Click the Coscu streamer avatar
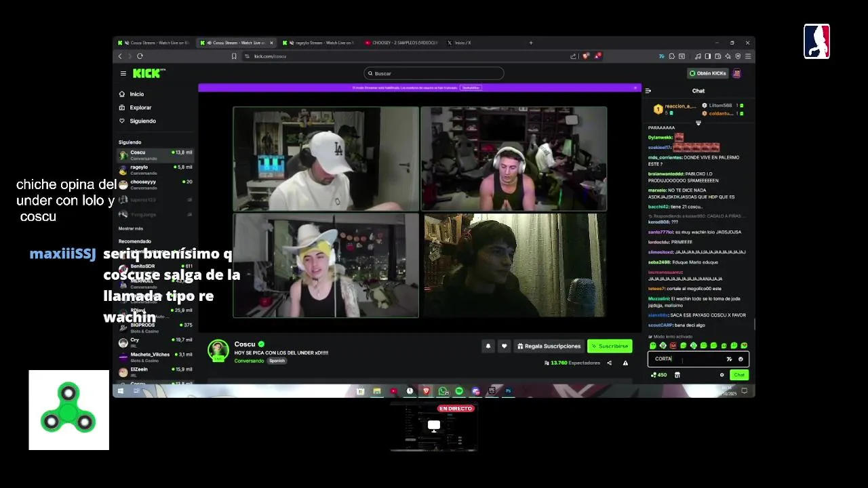The image size is (868, 488). [218, 350]
